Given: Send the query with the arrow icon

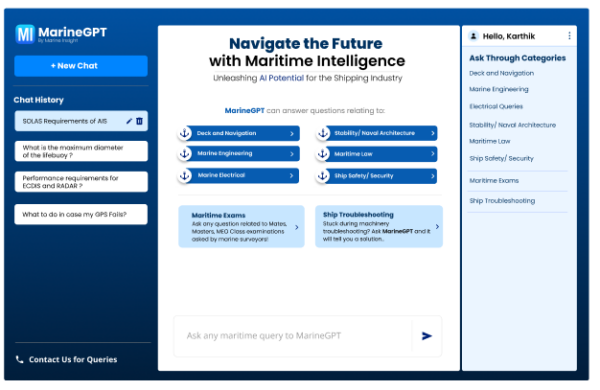Looking at the screenshot, I should (427, 336).
